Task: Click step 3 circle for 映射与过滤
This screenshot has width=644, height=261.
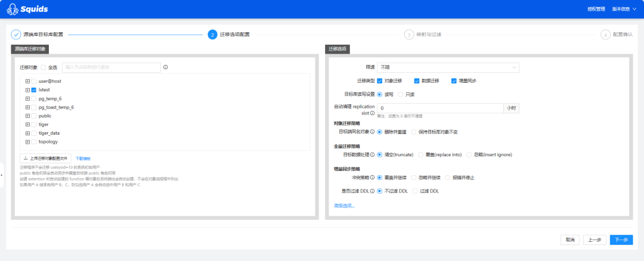Action: (x=408, y=35)
